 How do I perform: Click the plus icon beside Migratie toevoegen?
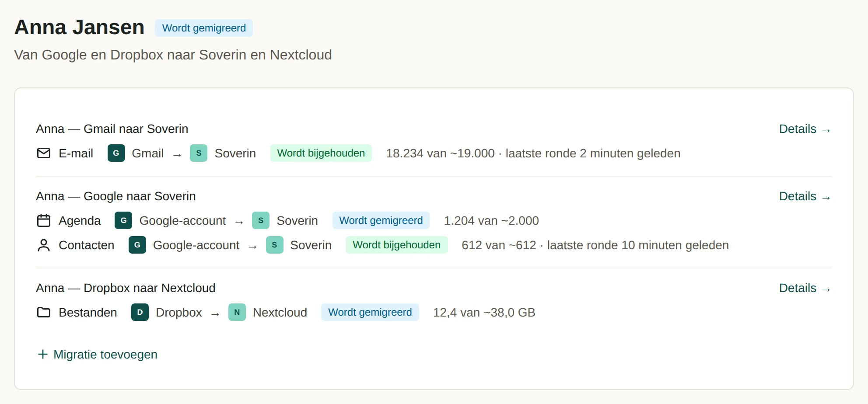[42, 354]
